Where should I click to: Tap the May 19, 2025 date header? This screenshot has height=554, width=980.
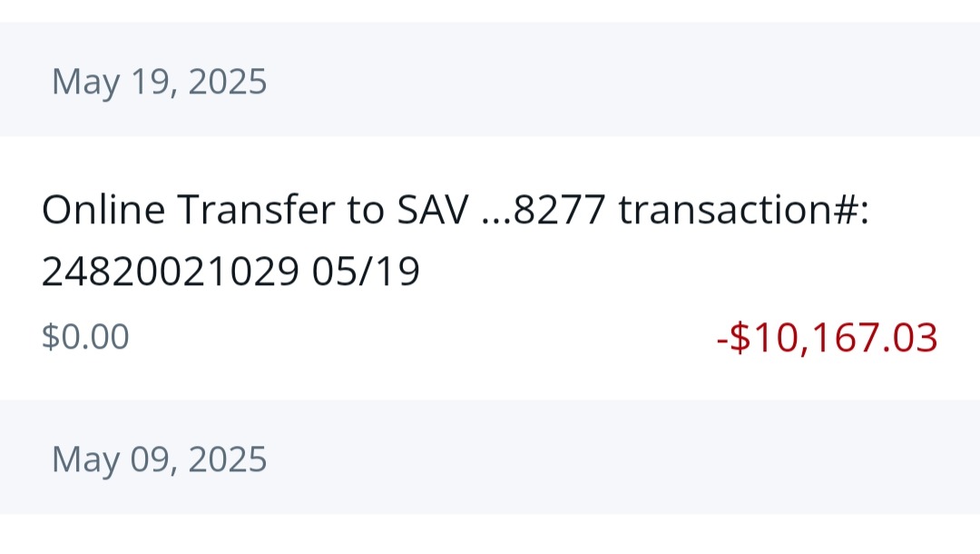[x=160, y=82]
